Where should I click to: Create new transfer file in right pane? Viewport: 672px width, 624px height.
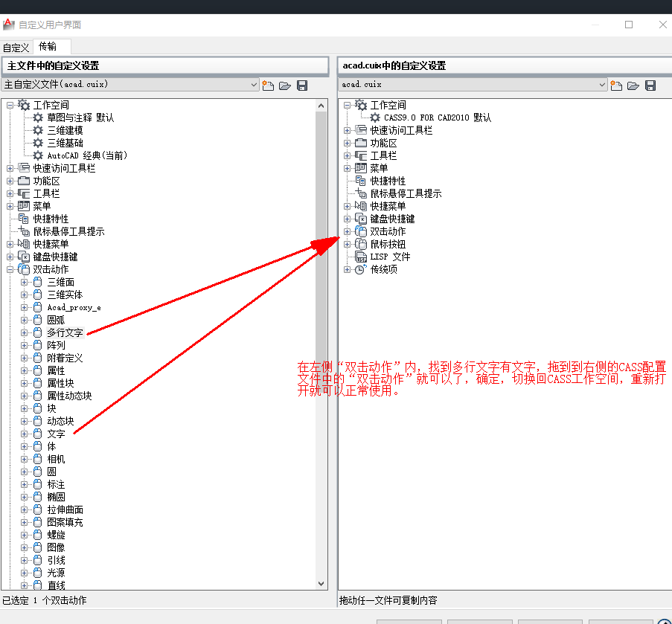pyautogui.click(x=616, y=86)
